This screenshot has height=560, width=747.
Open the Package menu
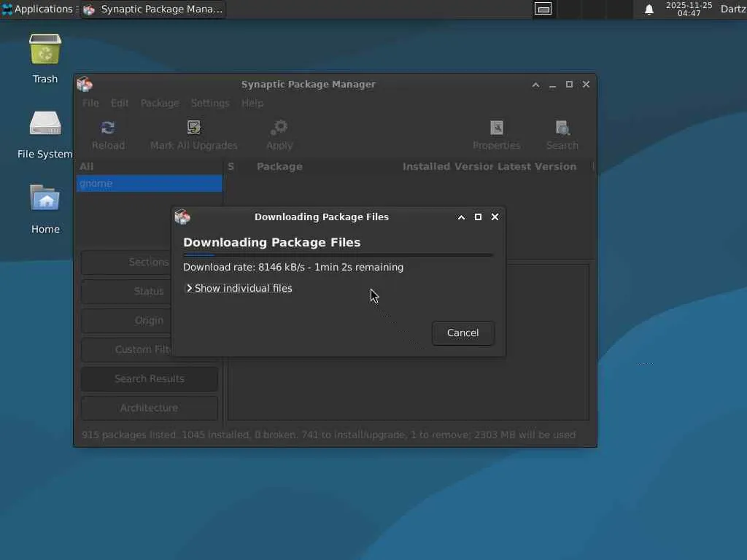click(x=160, y=103)
